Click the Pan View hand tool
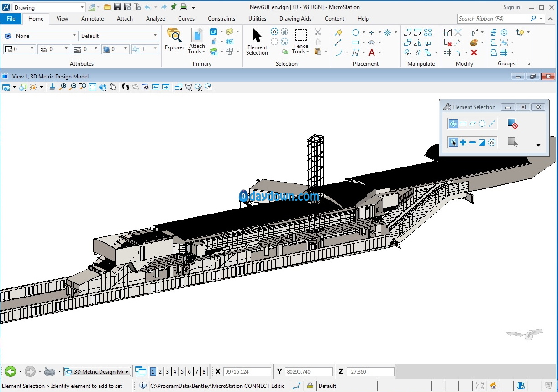 (x=113, y=87)
